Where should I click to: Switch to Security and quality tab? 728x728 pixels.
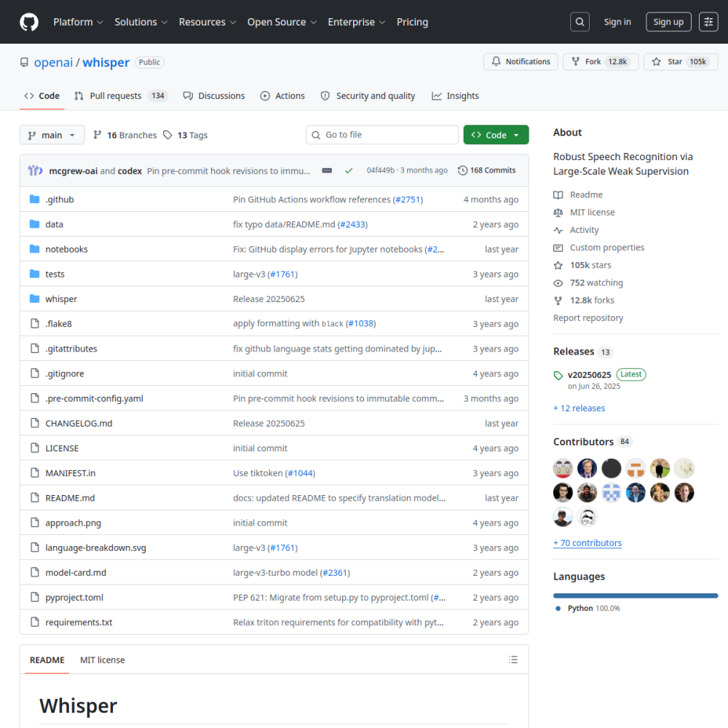368,95
